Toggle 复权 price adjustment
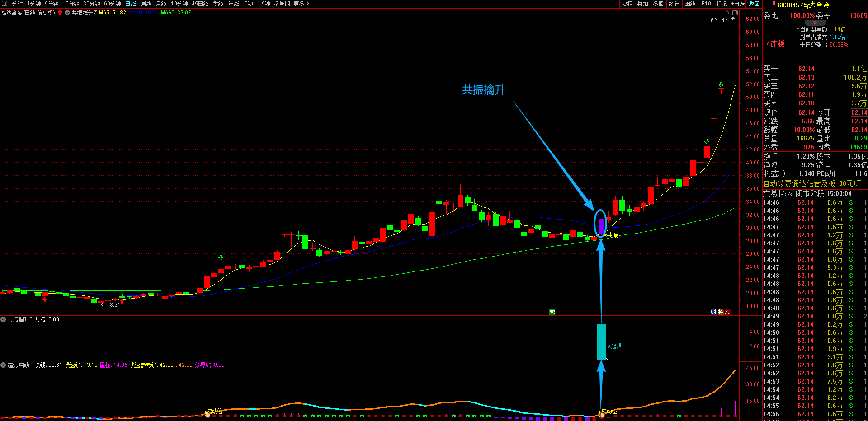This screenshot has width=868, height=421. (x=627, y=4)
